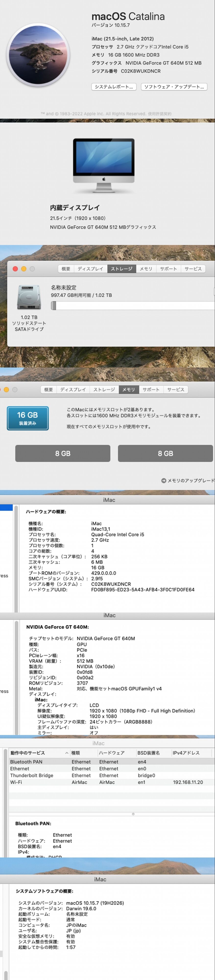Click ROM revision value 3707
Viewport: 215px width, 980px height.
coord(82,683)
